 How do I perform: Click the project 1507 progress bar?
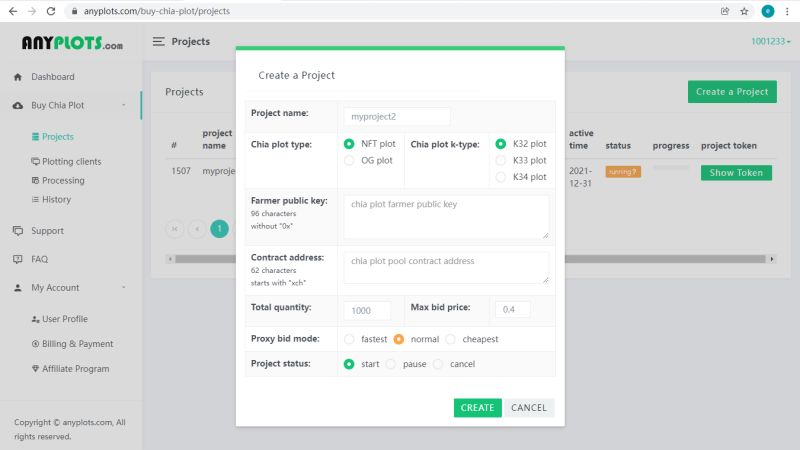coord(671,167)
